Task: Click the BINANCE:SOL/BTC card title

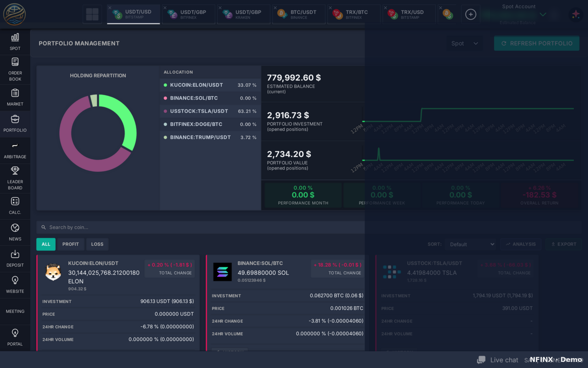Action: coord(260,263)
